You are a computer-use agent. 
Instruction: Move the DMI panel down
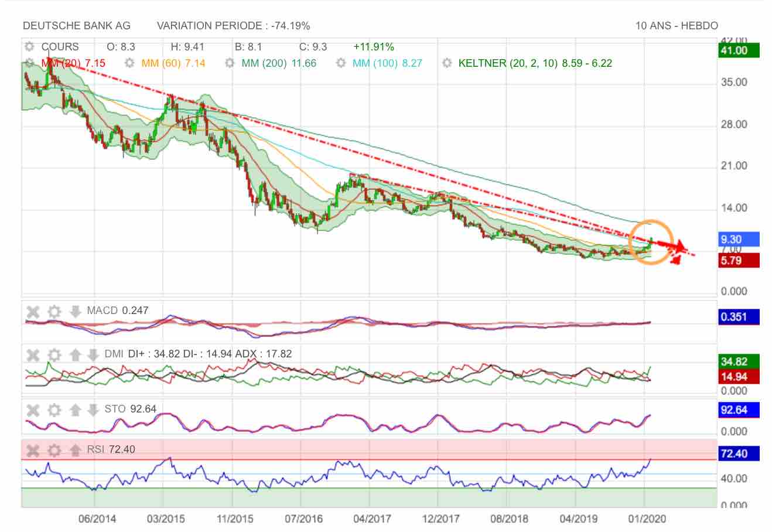click(x=93, y=354)
